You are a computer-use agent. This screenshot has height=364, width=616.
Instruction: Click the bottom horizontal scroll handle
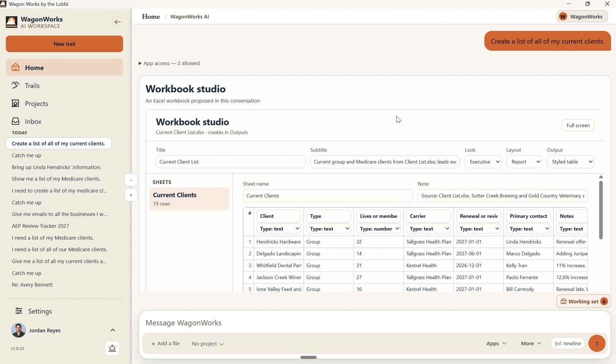[308, 357]
